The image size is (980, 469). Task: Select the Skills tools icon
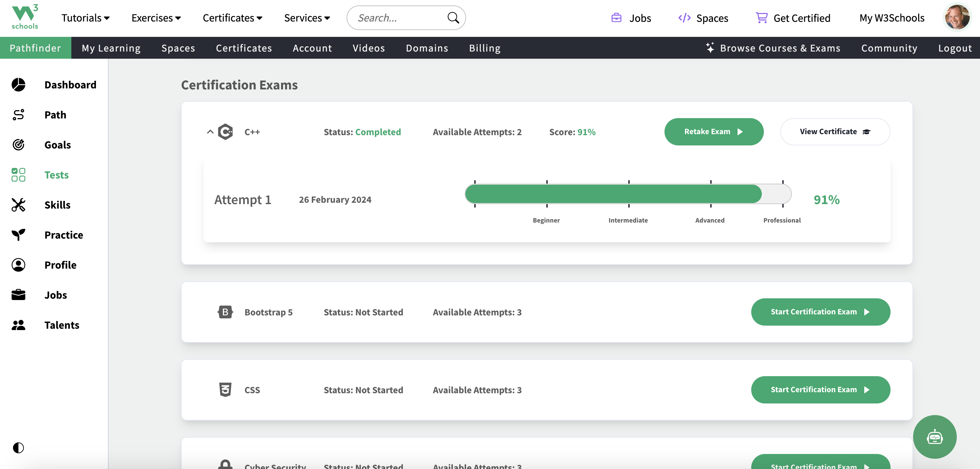pos(18,205)
